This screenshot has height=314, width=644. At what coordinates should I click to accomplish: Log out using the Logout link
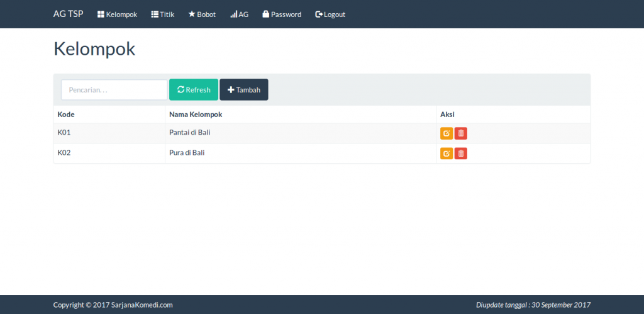[x=330, y=14]
